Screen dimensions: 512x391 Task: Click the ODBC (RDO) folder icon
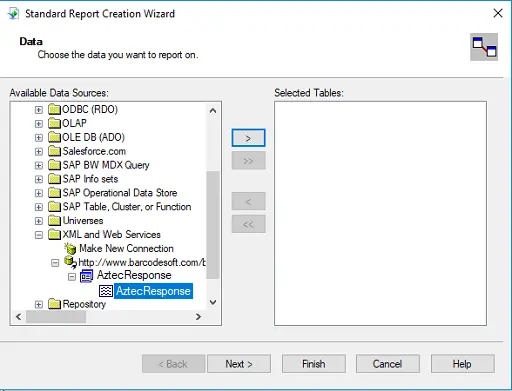tap(54, 109)
